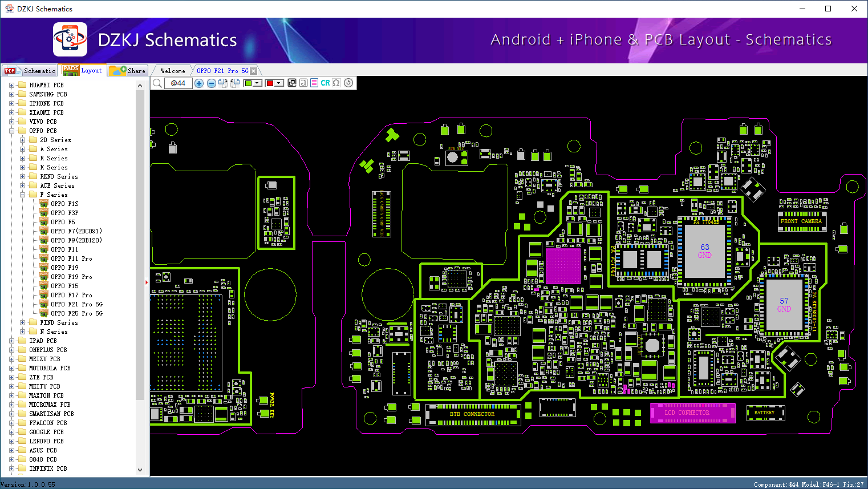This screenshot has width=868, height=489.
Task: Select the LENOVO PCB folder
Action: coord(46,441)
